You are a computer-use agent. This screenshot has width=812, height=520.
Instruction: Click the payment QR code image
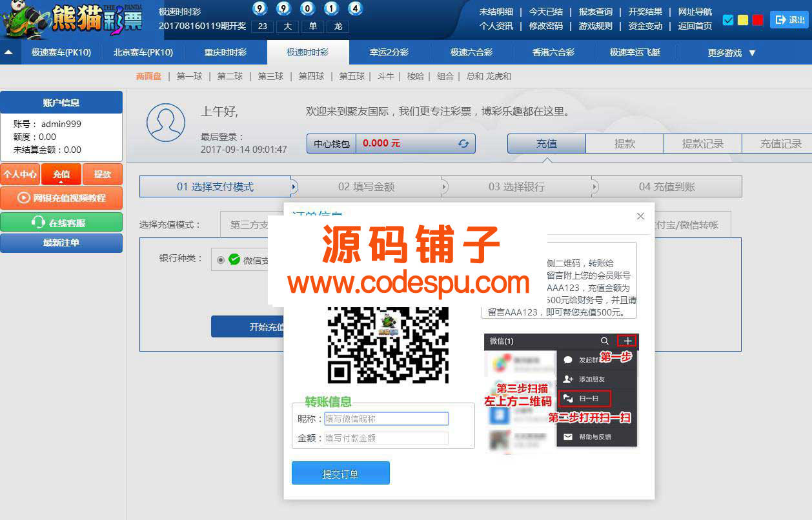pos(387,343)
